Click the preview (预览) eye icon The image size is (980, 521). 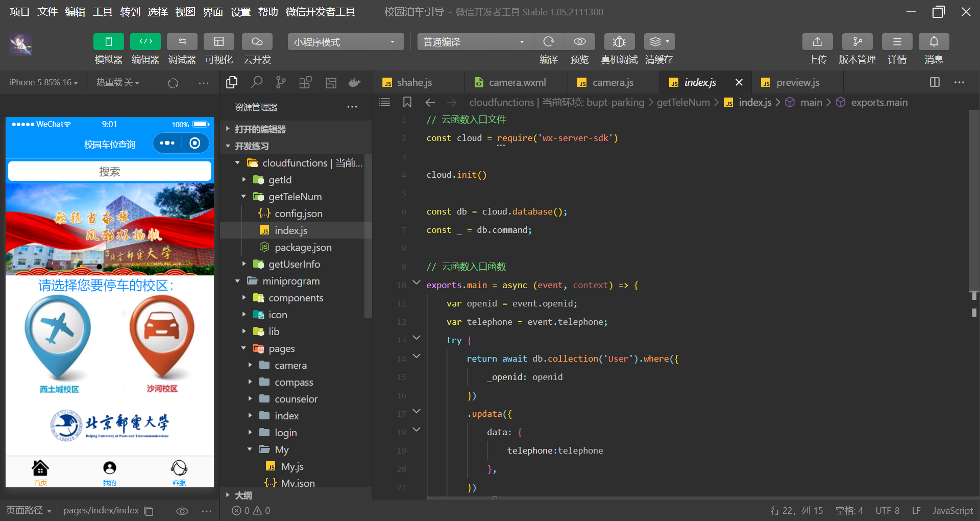coord(579,42)
